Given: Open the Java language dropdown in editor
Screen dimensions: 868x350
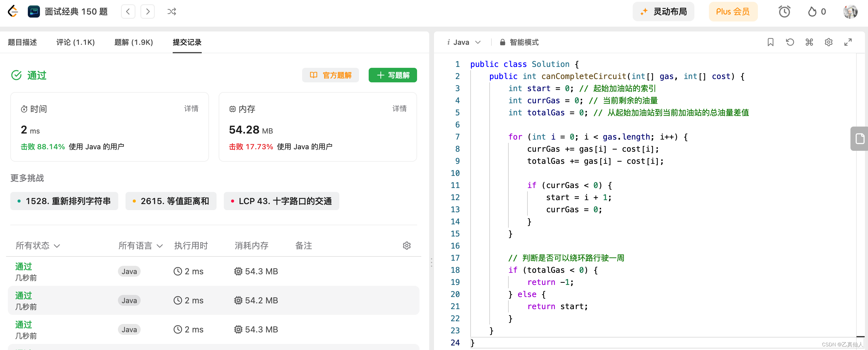Looking at the screenshot, I should tap(464, 42).
